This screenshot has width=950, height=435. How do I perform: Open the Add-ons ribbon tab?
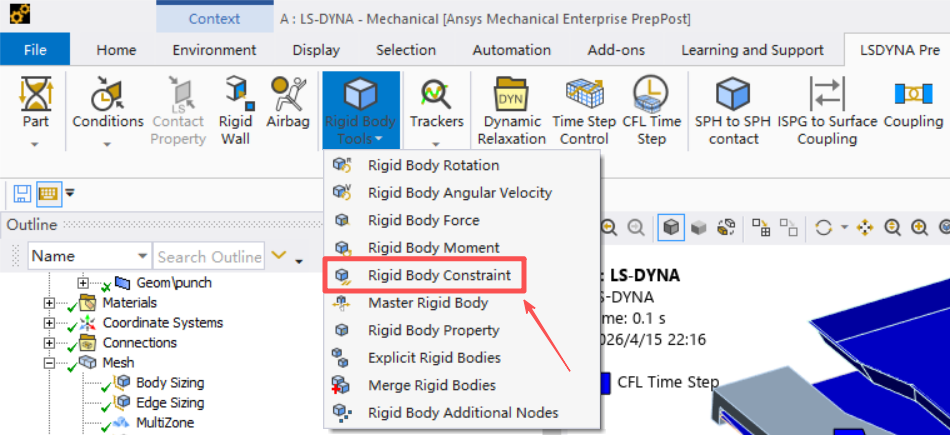pyautogui.click(x=616, y=50)
